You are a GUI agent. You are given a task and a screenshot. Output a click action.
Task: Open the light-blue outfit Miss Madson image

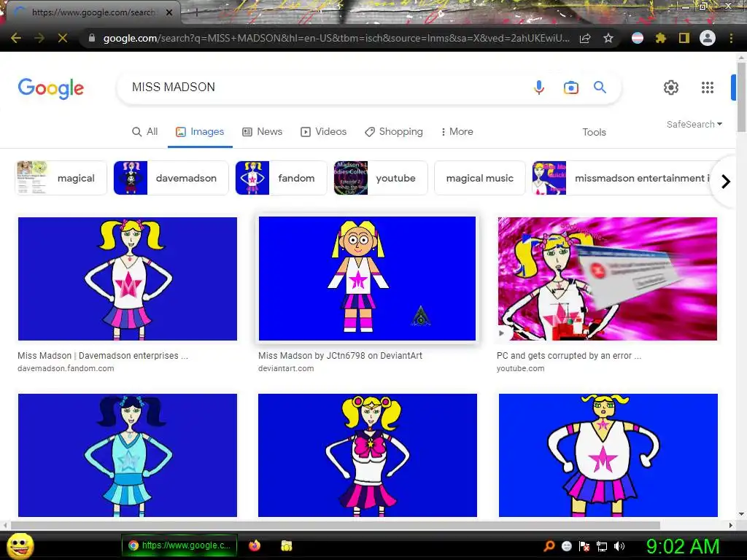tap(127, 455)
